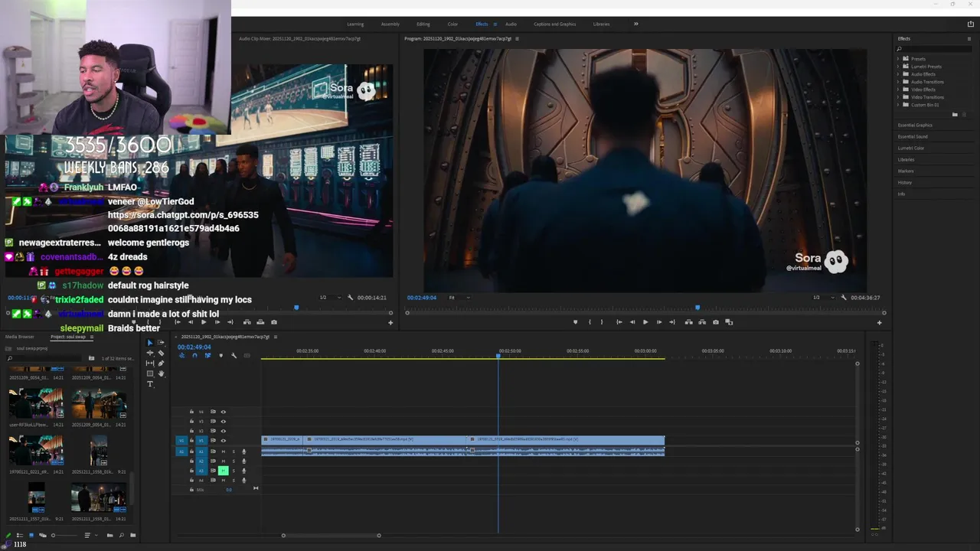
Task: Switch to the Assembly workspace
Action: pyautogui.click(x=390, y=24)
